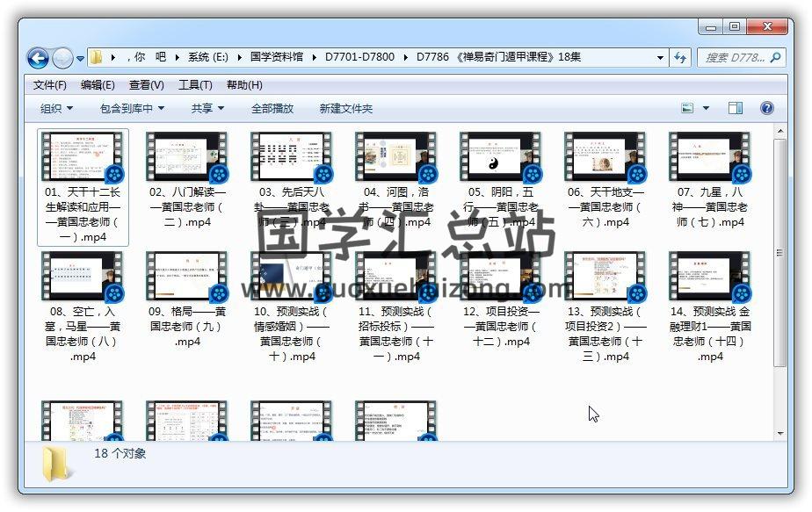This screenshot has height=512, width=812.
Task: Open the address bar history dropdown
Action: (x=660, y=57)
